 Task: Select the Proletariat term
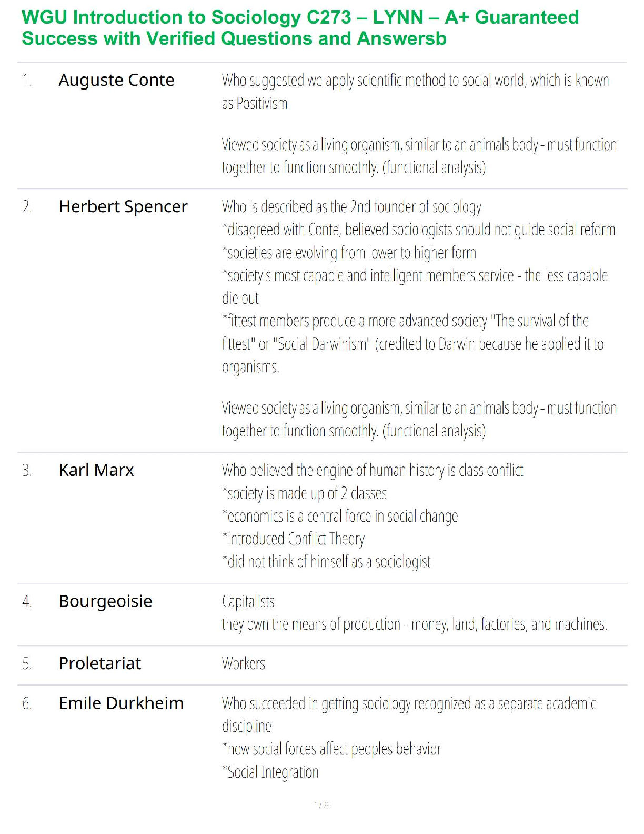coord(99,663)
